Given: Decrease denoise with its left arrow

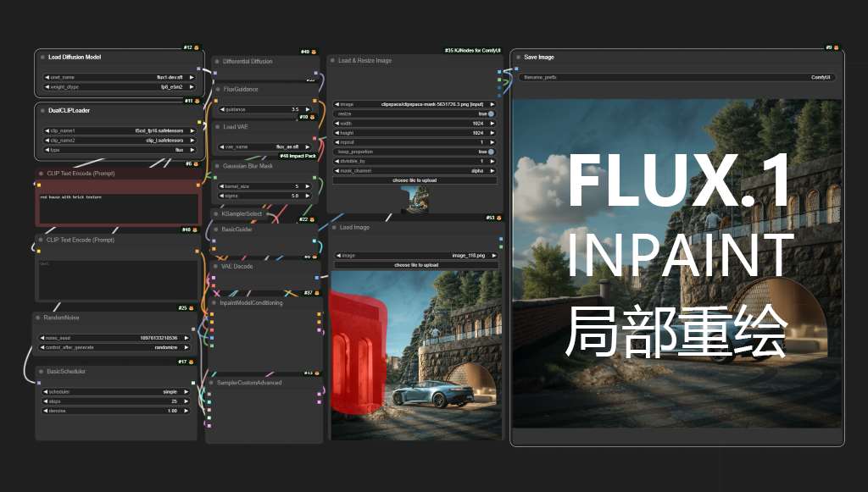Looking at the screenshot, I should coord(46,411).
